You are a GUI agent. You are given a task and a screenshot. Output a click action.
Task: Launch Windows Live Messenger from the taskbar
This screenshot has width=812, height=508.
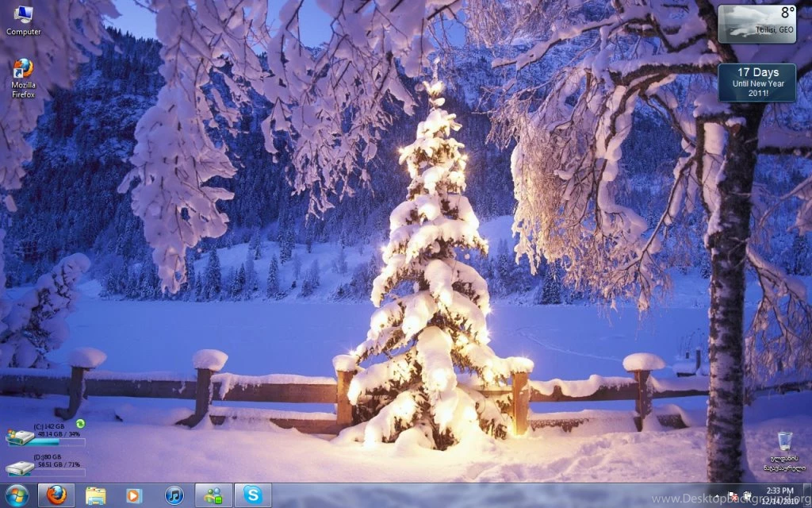212,495
